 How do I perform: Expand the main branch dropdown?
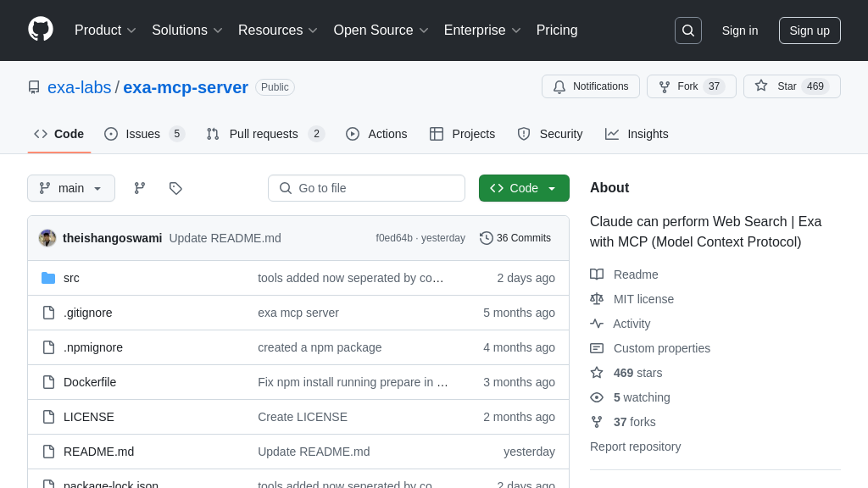(71, 188)
